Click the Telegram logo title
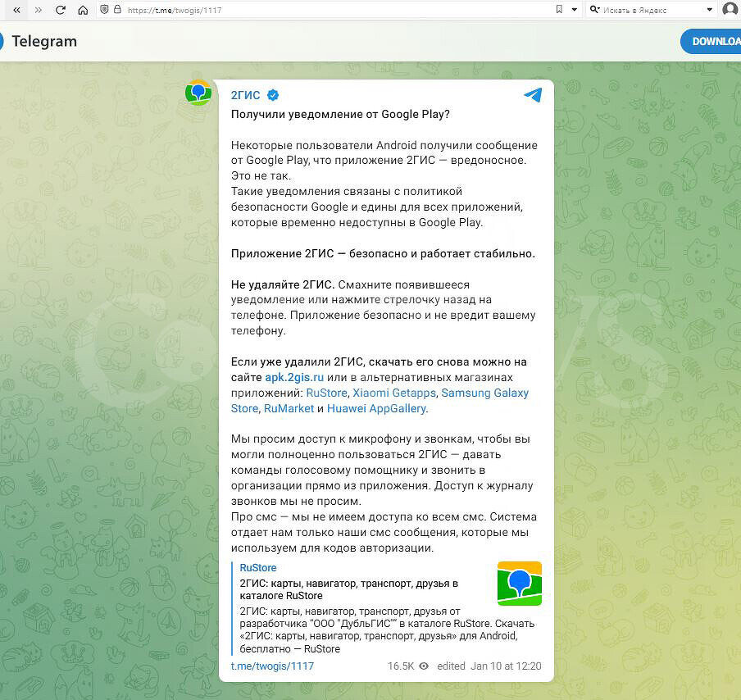The height and width of the screenshot is (700, 741). point(44,41)
